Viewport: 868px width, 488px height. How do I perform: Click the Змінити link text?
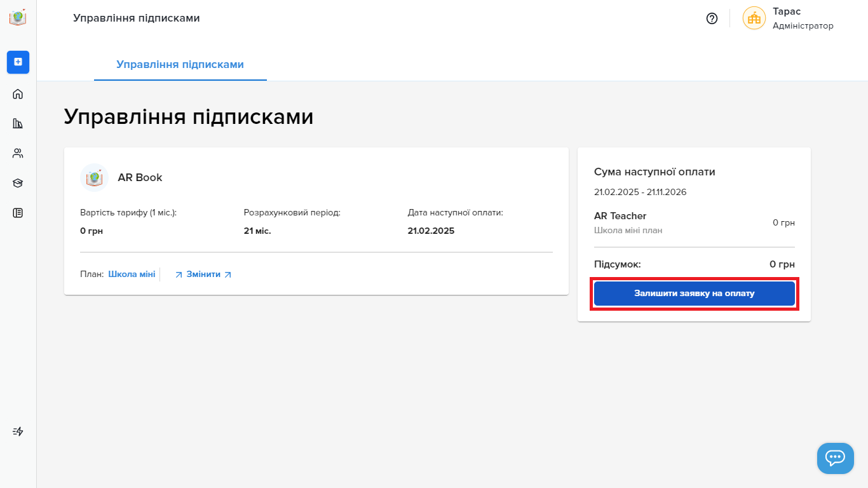pyautogui.click(x=203, y=274)
